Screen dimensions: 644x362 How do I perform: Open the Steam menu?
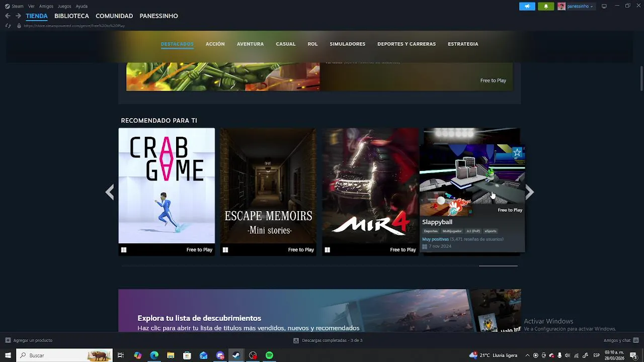(x=18, y=6)
